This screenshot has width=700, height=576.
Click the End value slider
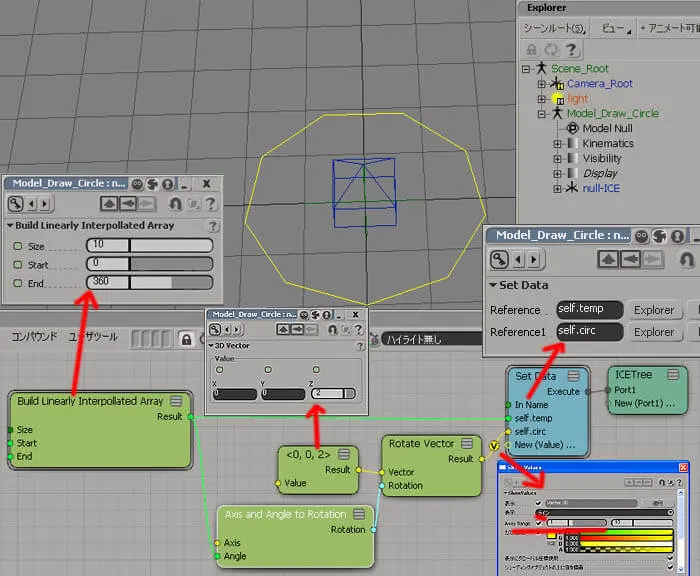coord(150,282)
